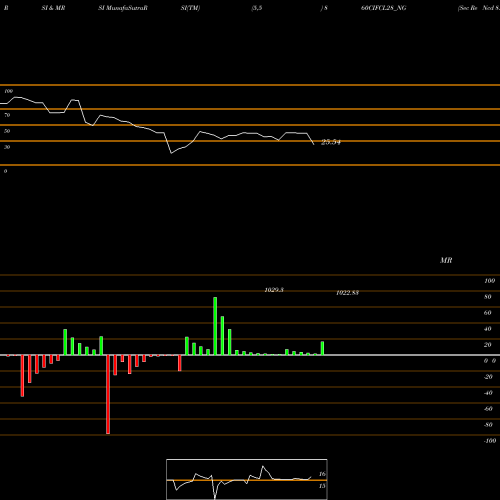Click the 'SI MunafaSutraR' header text
Image resolution: width=500 pixels, height=500 pixels.
123,8
